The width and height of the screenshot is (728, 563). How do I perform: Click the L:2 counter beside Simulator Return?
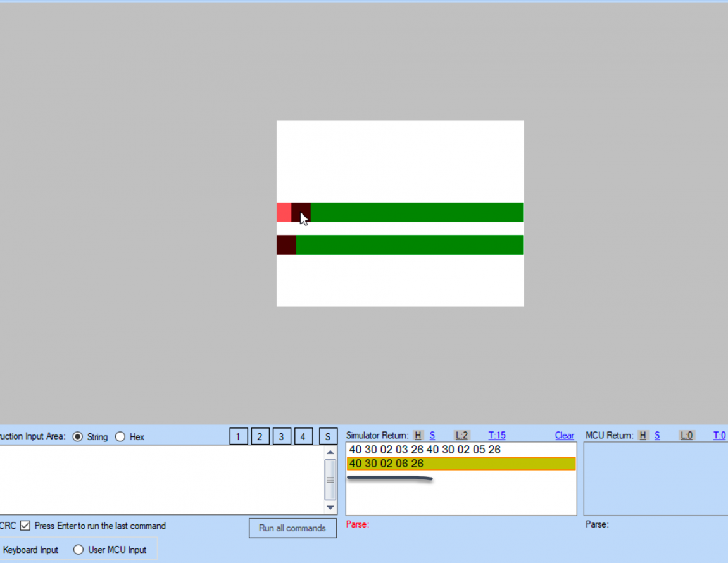(x=461, y=435)
